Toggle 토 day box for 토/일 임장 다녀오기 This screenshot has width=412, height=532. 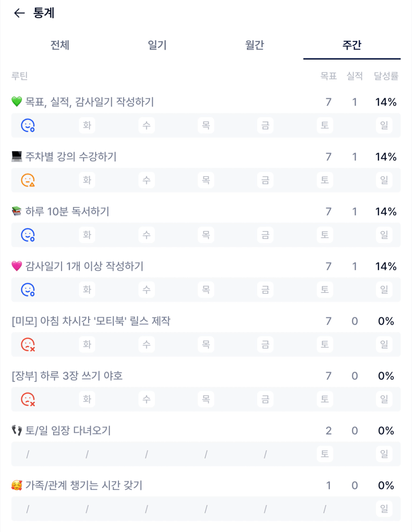pos(325,454)
